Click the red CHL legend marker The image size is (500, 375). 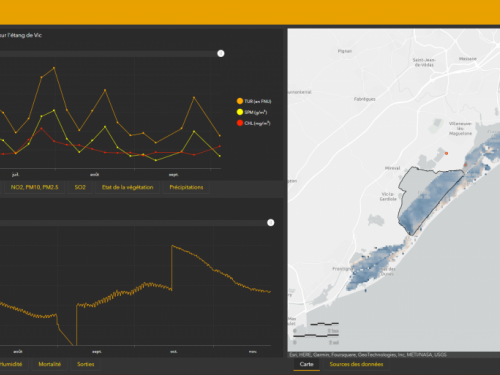click(240, 123)
